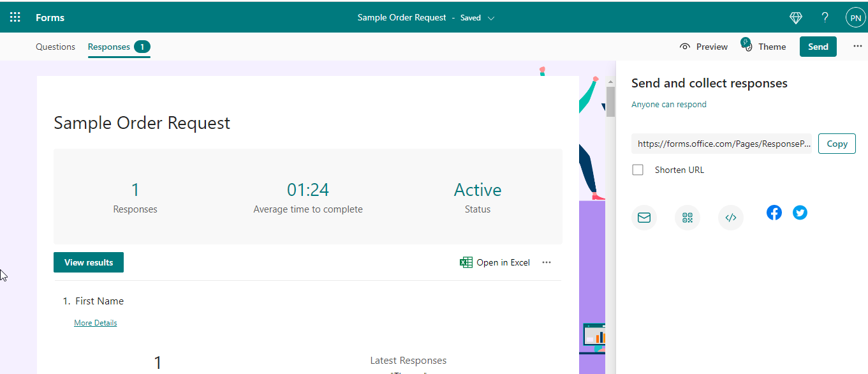
Task: Open the Help menu
Action: (x=825, y=17)
